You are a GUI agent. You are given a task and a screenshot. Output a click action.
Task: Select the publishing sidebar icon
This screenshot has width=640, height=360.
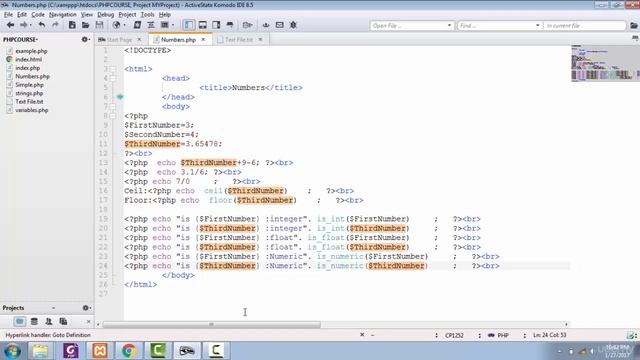point(63,322)
